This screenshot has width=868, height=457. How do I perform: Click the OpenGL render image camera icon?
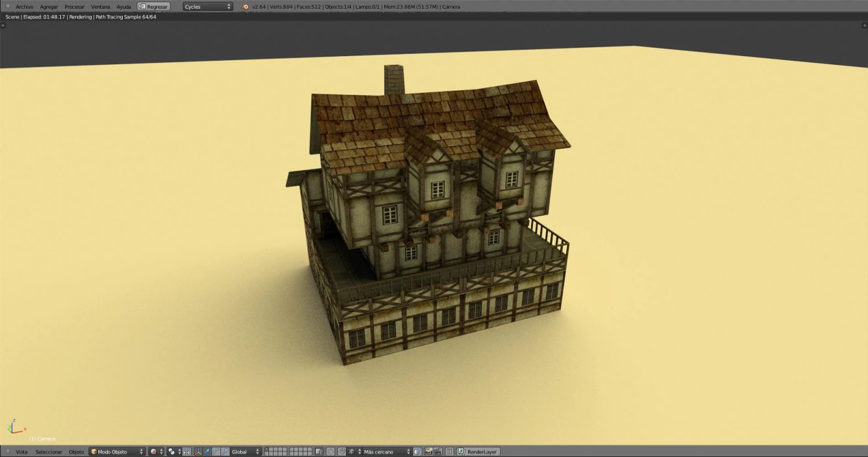pos(429,452)
